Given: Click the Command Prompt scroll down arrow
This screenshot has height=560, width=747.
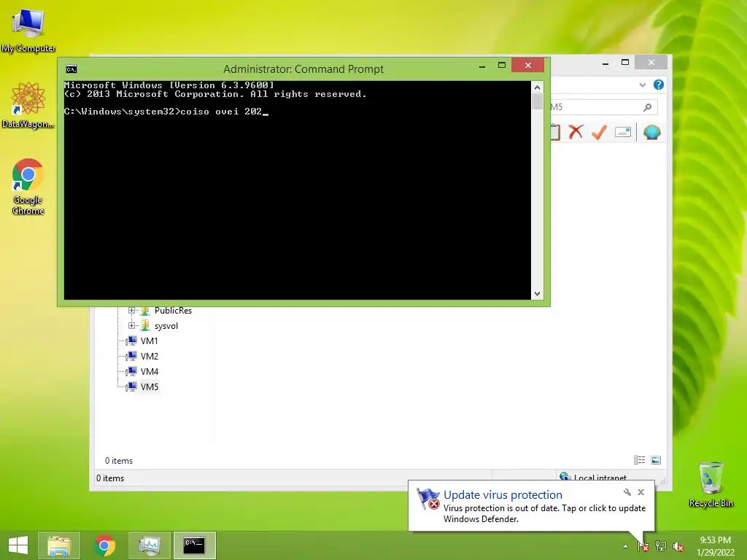Looking at the screenshot, I should click(537, 294).
